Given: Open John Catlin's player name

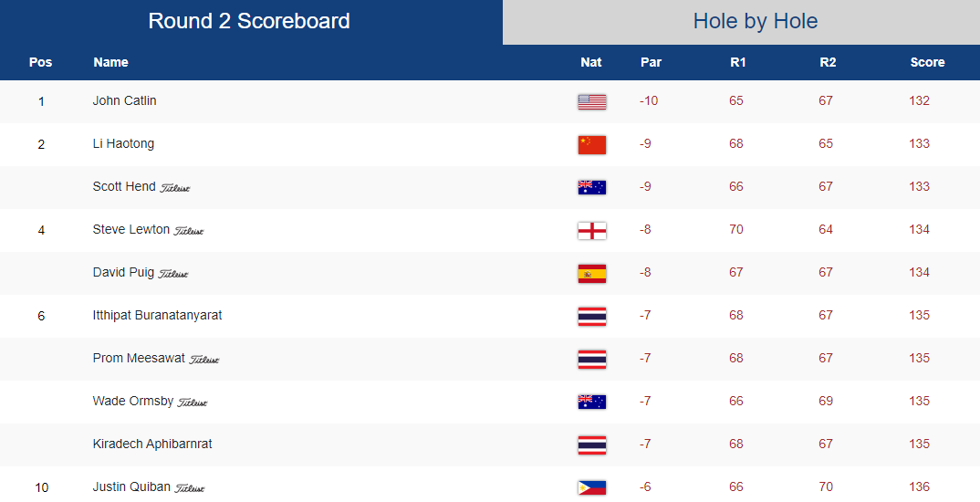Looking at the screenshot, I should tap(124, 100).
